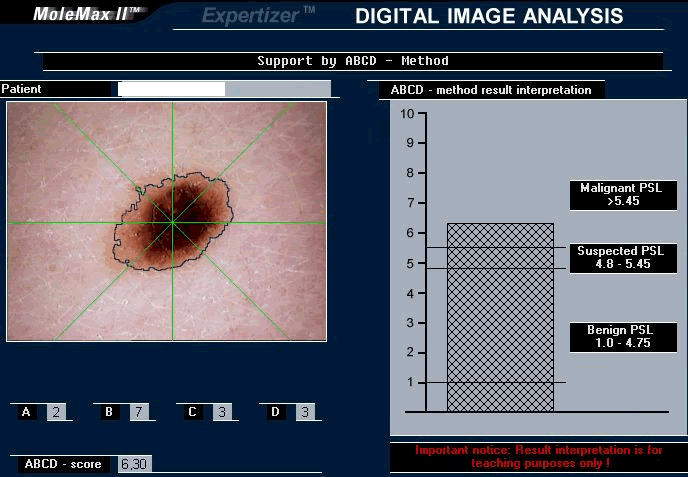The height and width of the screenshot is (477, 688).
Task: Click the DIGITAL IMAGE ANALYSIS heading
Action: coord(489,16)
